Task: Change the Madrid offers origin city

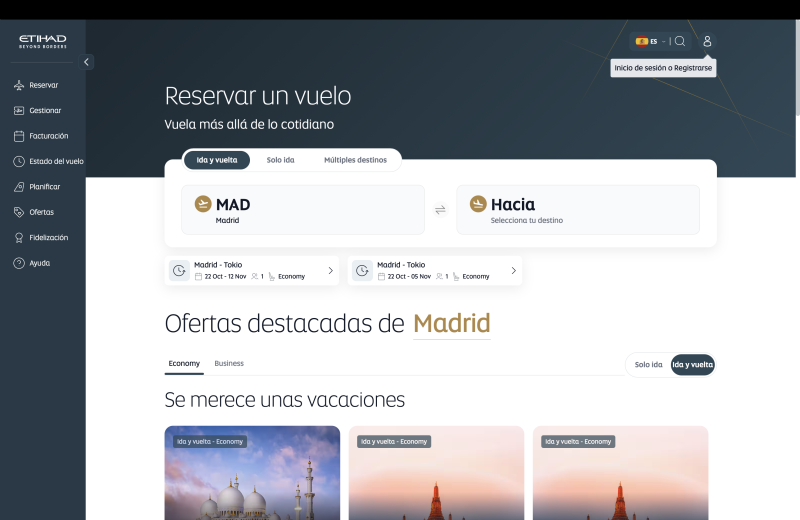Action: (x=451, y=324)
